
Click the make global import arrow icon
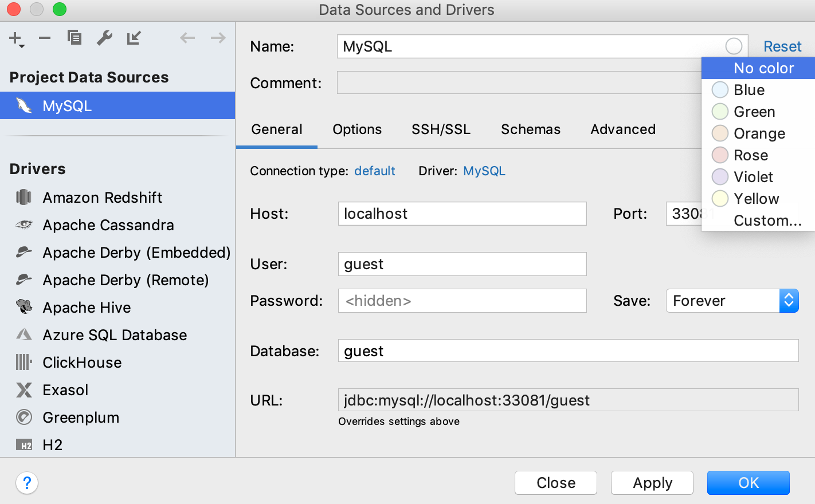134,38
